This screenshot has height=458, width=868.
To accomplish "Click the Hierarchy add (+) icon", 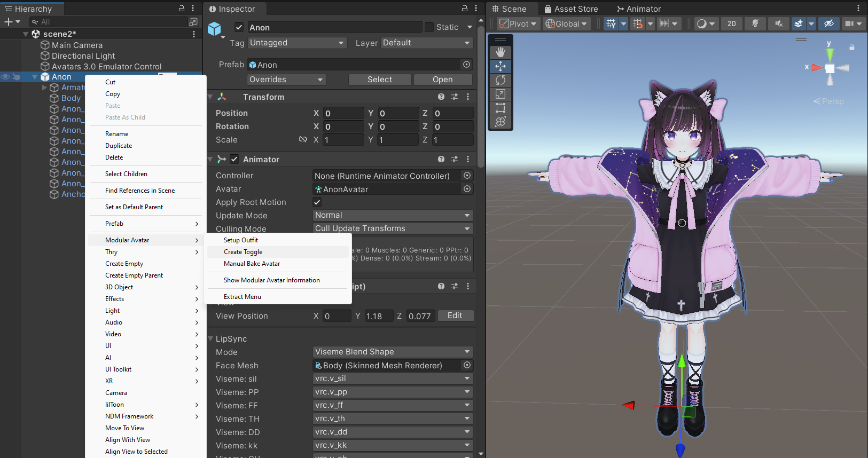I will 8,22.
